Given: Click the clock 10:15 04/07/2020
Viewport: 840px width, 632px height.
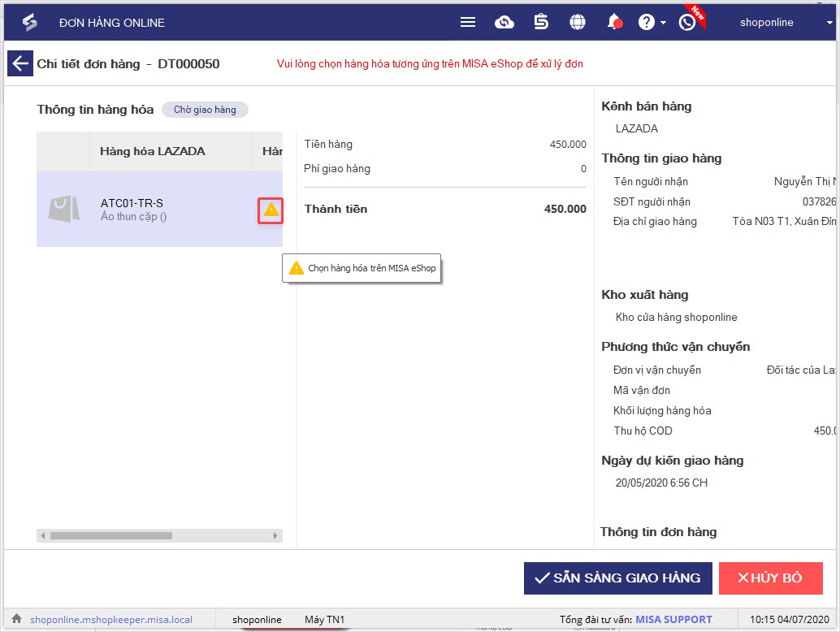Looking at the screenshot, I should click(789, 620).
